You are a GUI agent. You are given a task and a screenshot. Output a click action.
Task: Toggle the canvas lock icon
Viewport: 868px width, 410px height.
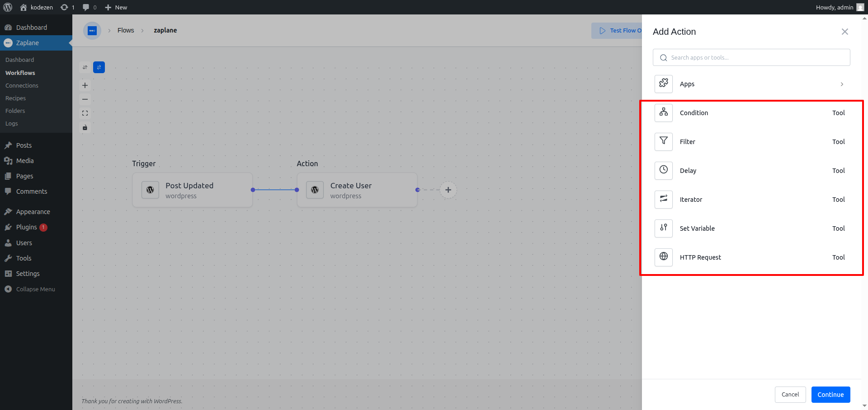click(x=85, y=127)
